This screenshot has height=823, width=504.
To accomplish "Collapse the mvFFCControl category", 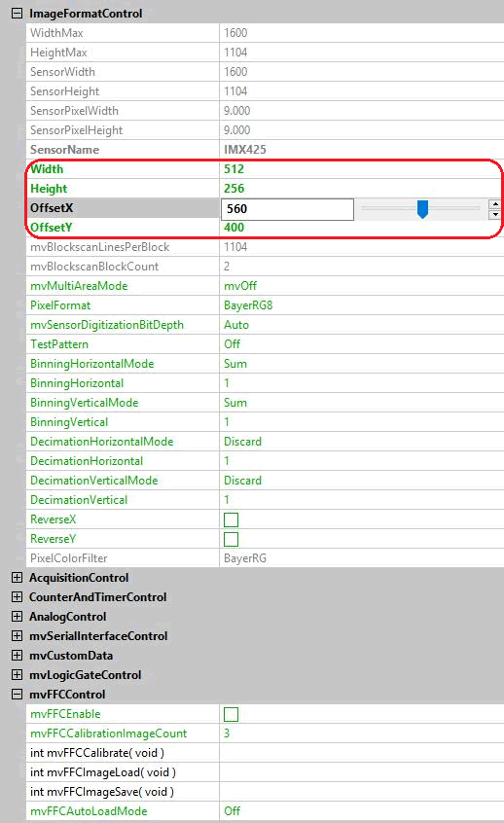I will 17,694.
